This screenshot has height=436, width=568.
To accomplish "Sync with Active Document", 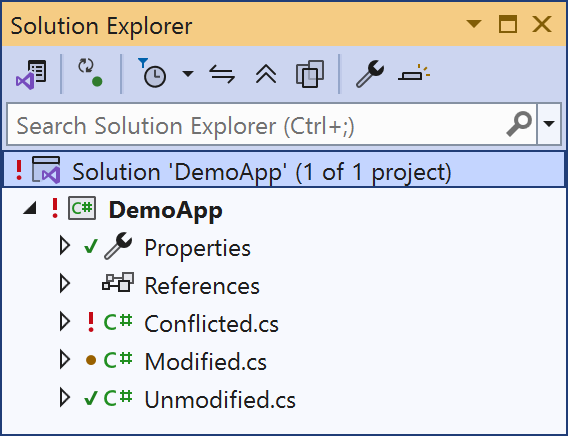I will pyautogui.click(x=222, y=74).
